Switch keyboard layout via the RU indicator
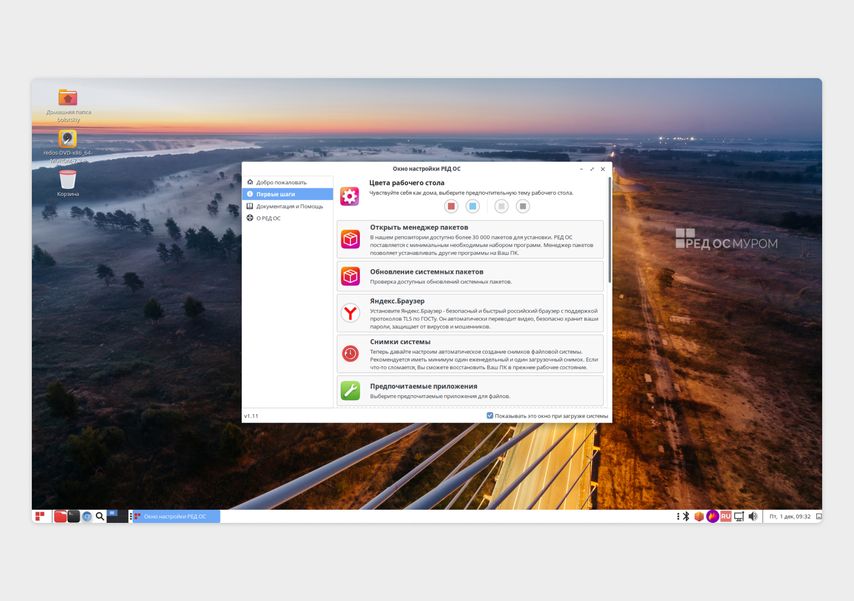854x601 pixels. pyautogui.click(x=725, y=516)
